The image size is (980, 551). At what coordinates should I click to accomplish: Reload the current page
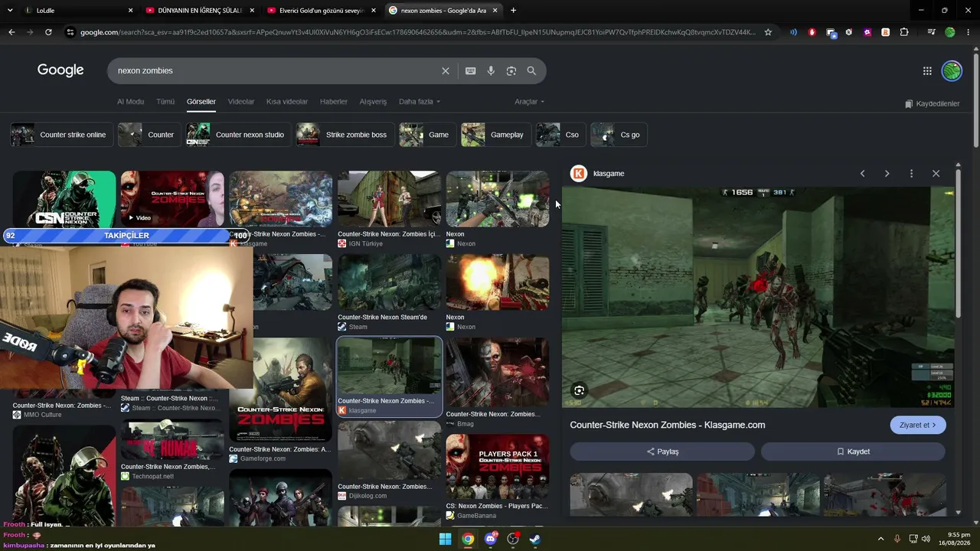[48, 32]
